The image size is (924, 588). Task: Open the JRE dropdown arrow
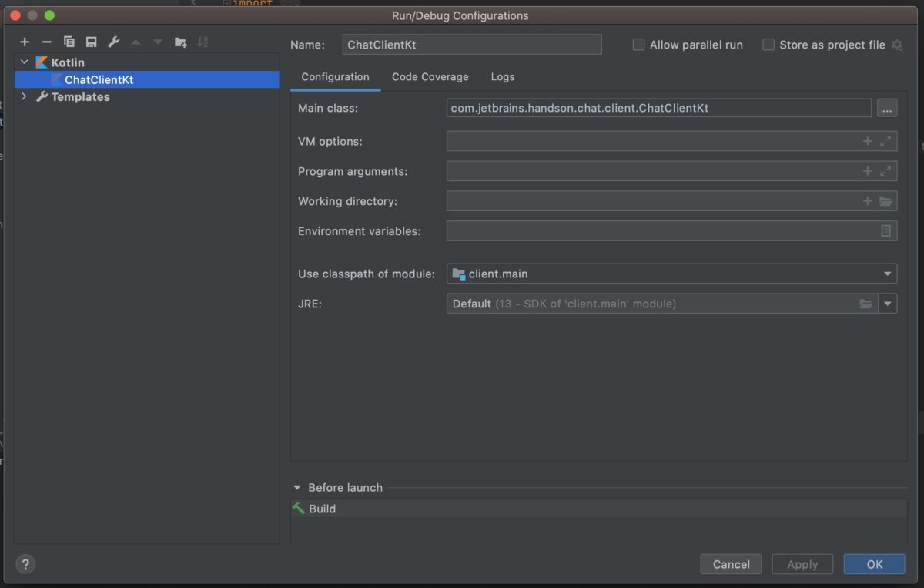[x=889, y=304]
